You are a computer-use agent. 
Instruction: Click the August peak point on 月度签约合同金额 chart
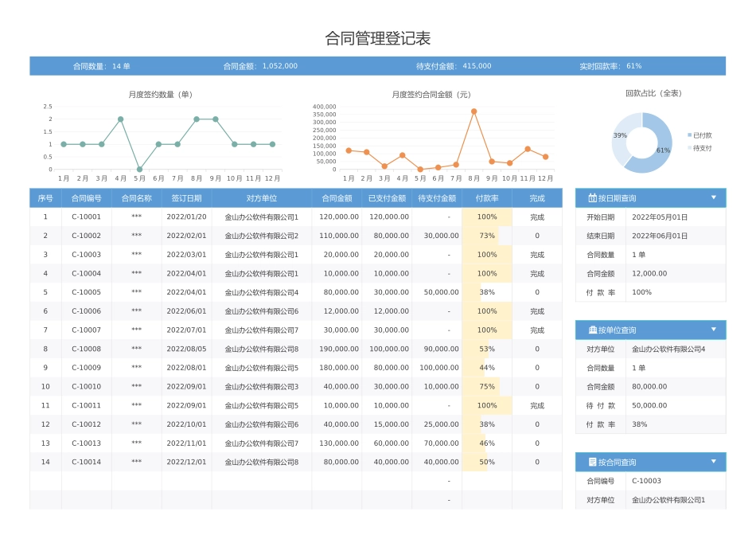[x=475, y=112]
